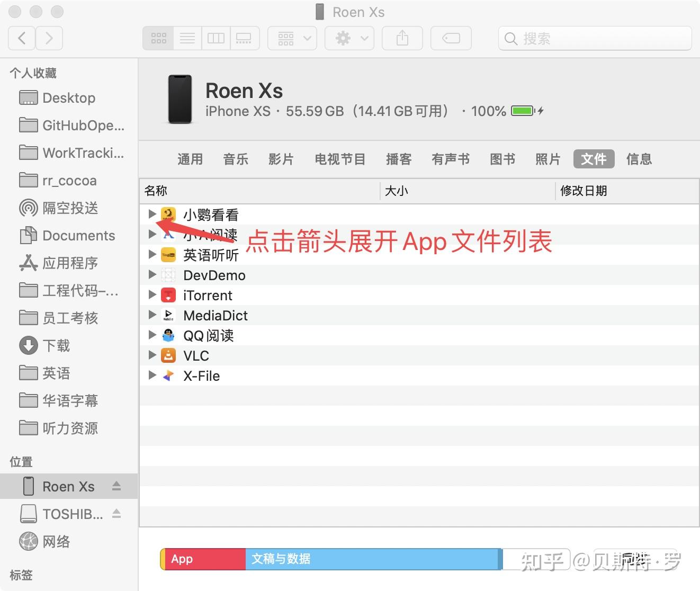Sort by the 名称 column header
Screen dimensions: 700x591
pos(260,191)
